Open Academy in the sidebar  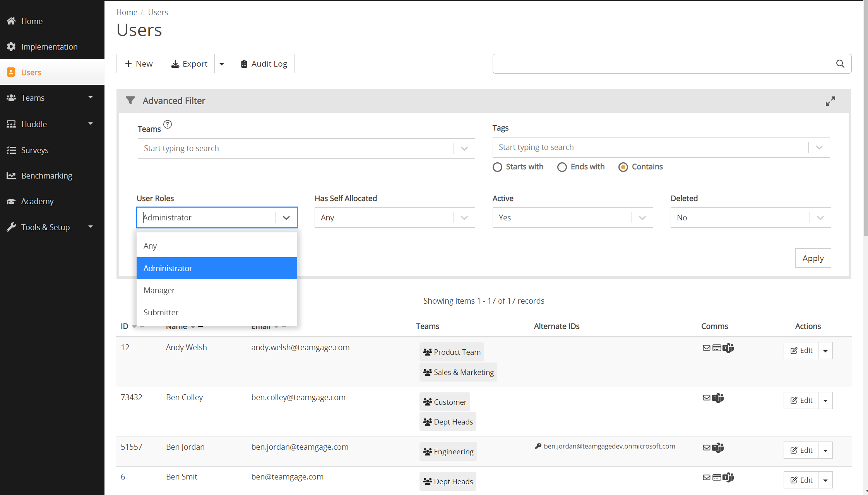coord(52,201)
